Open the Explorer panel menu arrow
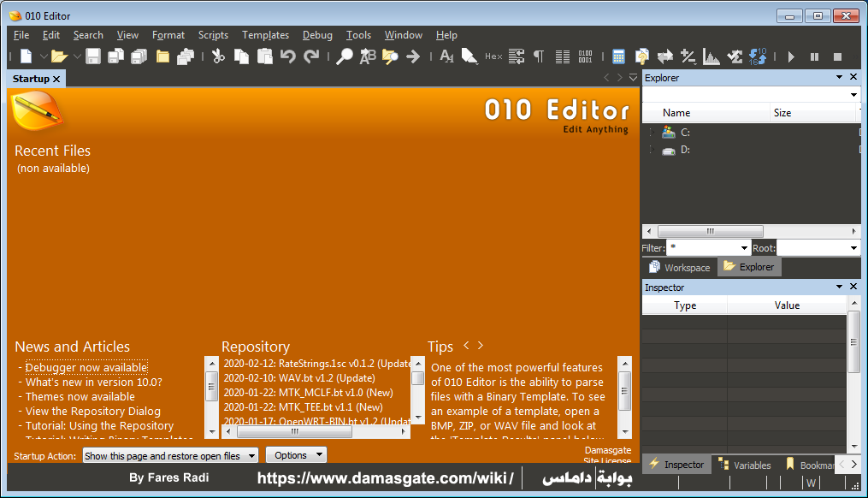This screenshot has width=868, height=498. tap(839, 77)
